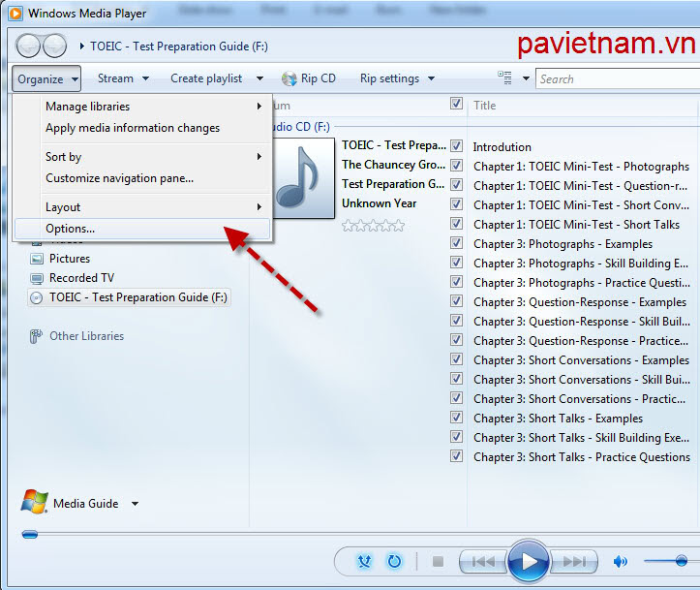
Task: Open the Create playlist dropdown arrow
Action: (259, 78)
